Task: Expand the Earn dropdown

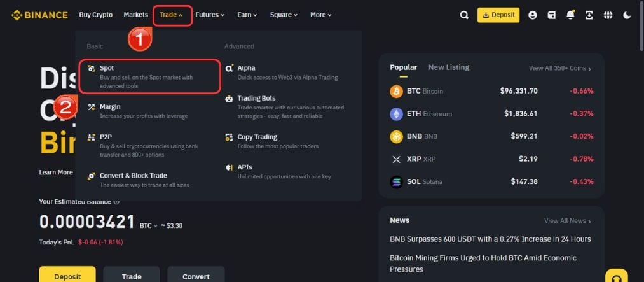Action: [x=247, y=15]
